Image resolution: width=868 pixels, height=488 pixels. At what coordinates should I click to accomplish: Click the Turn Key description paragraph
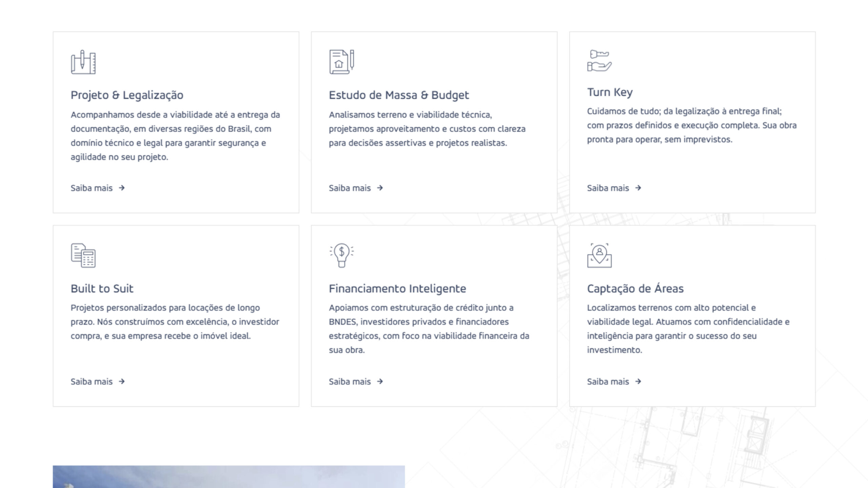pyautogui.click(x=692, y=125)
